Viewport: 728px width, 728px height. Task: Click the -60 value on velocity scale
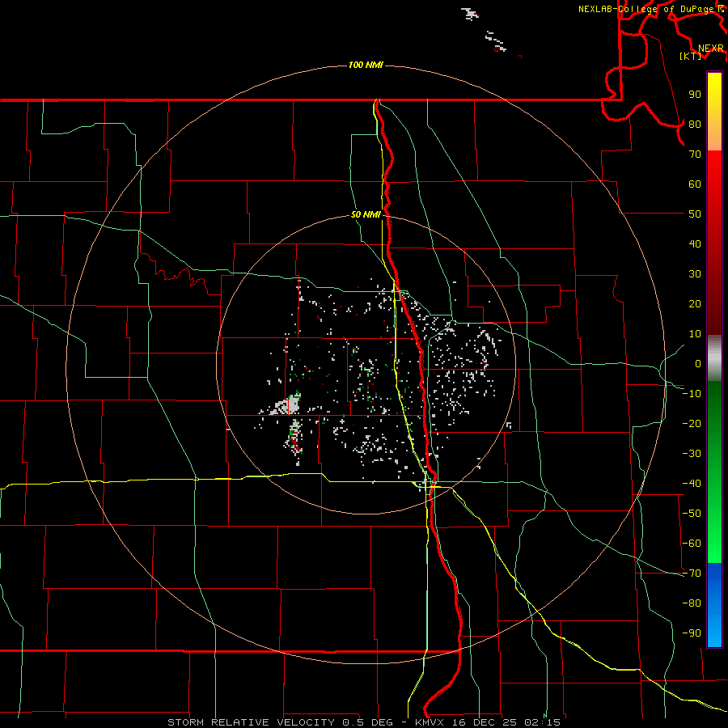[x=692, y=544]
